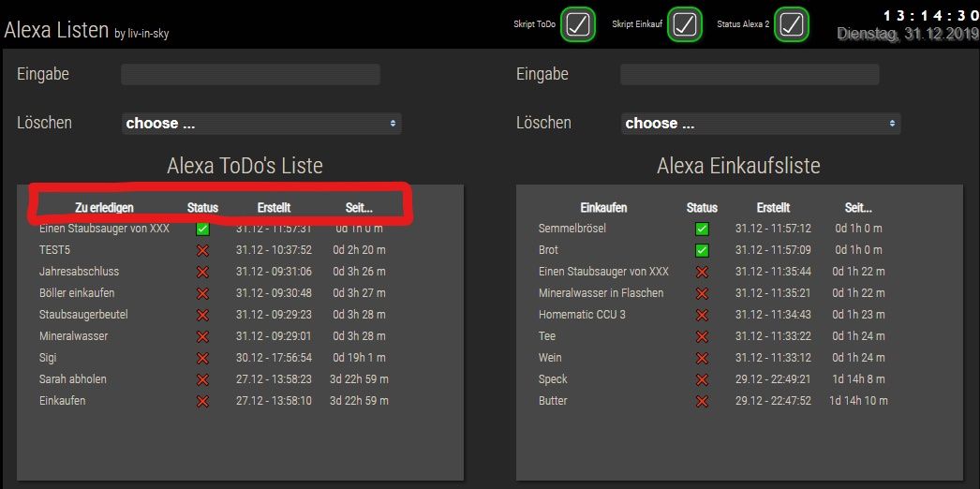Click ToDo list Status column header
The height and width of the screenshot is (489, 980).
click(202, 207)
